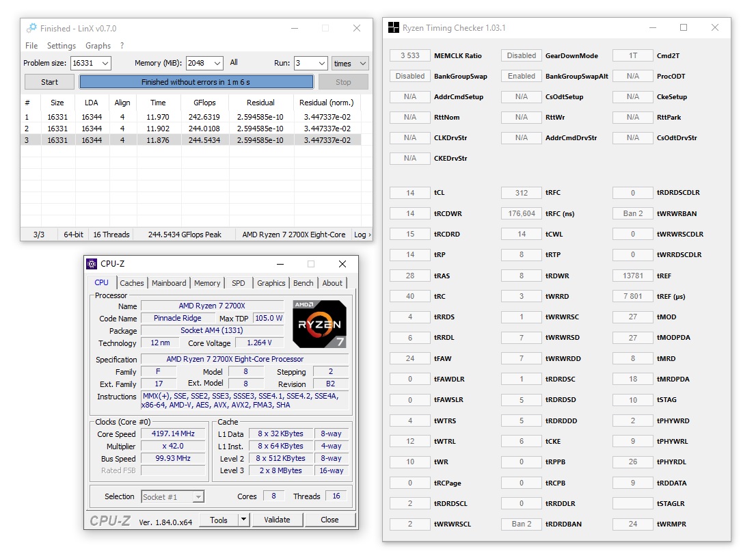Screen dimensions: 754x560
Task: Click the tRDRDBAN Ban 2 field
Action: (522, 524)
